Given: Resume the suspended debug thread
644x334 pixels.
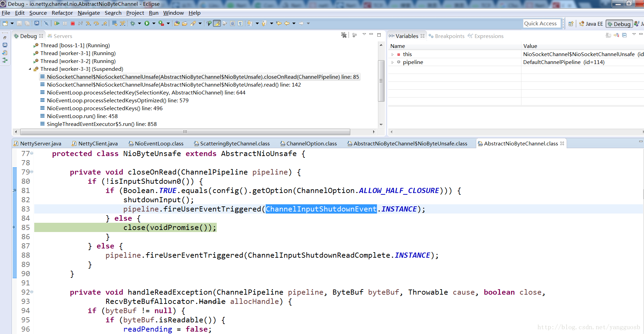Looking at the screenshot, I should tap(57, 23).
